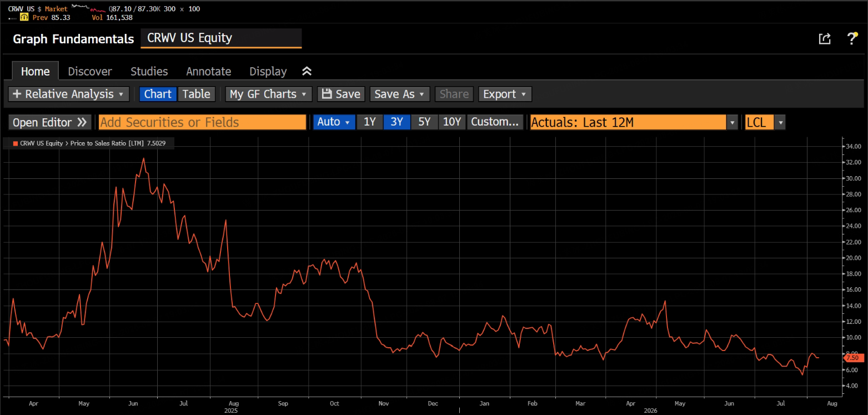Click the orange legend square for CRWV

tap(14, 143)
